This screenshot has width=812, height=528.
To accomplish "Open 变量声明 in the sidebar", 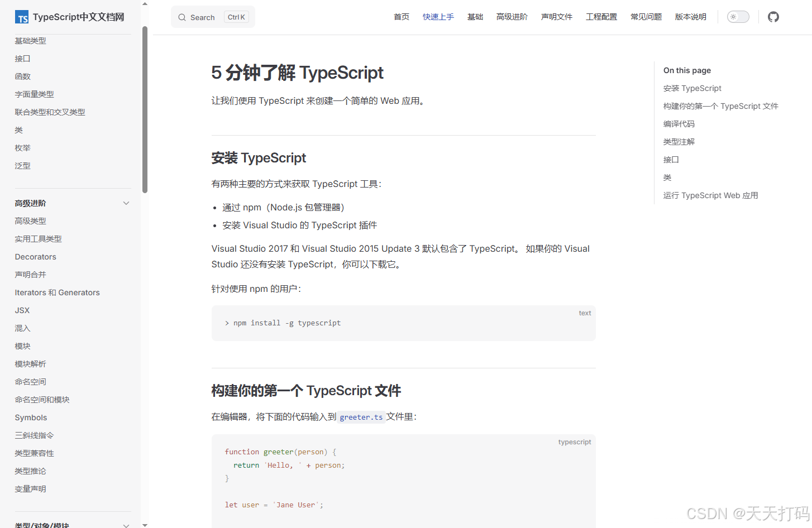I will pos(31,489).
